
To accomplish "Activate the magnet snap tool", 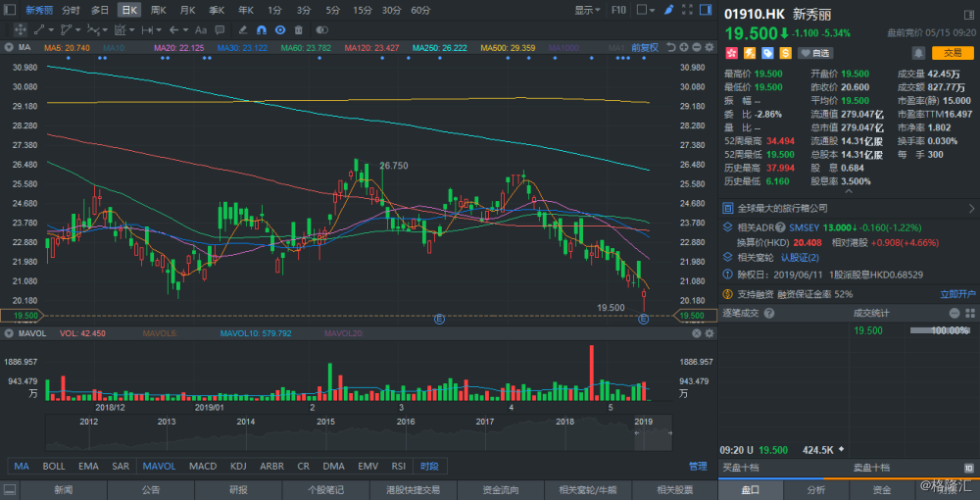I will pos(262,30).
